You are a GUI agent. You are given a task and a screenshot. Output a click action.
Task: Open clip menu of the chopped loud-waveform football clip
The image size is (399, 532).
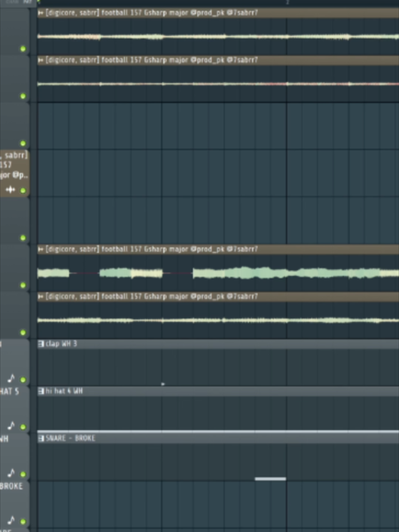click(x=41, y=249)
